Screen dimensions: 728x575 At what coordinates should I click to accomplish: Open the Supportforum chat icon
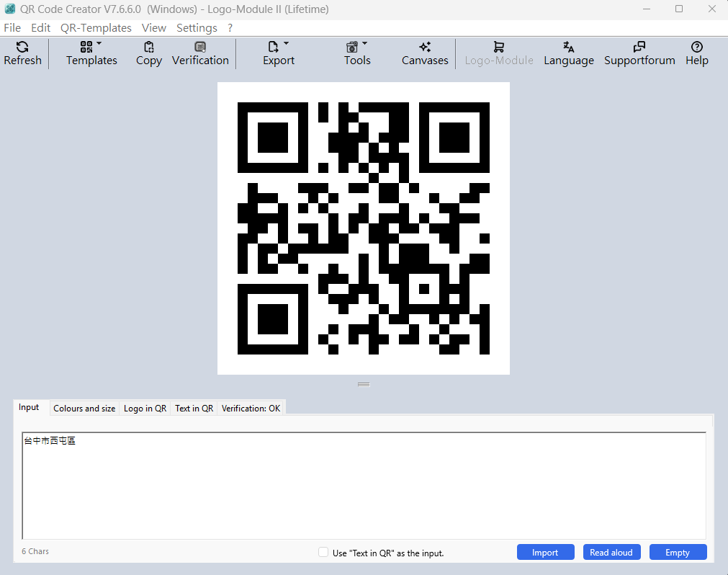point(639,47)
